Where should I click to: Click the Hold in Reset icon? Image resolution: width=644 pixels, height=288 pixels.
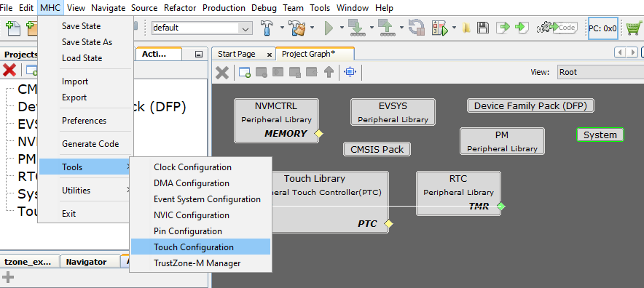click(417, 28)
